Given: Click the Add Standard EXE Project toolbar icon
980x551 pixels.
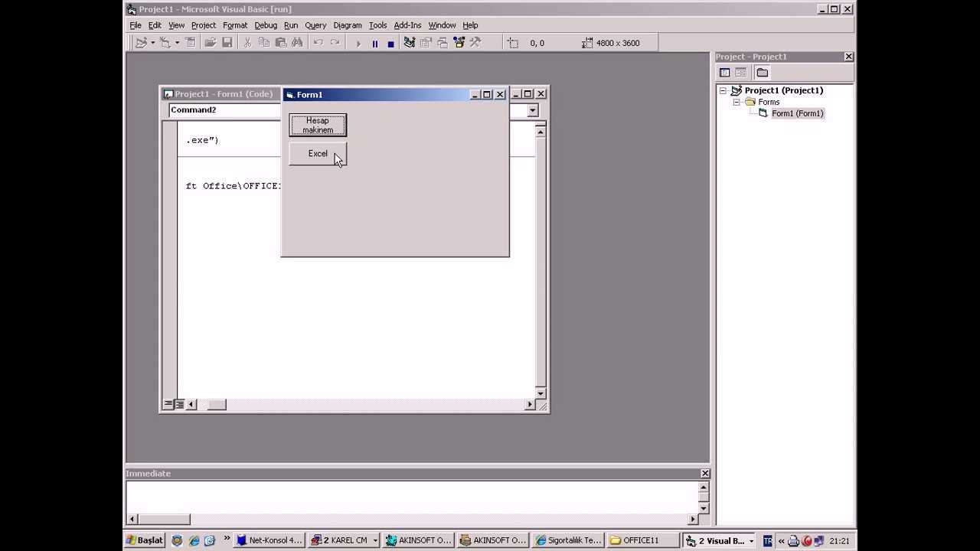Looking at the screenshot, I should (142, 43).
